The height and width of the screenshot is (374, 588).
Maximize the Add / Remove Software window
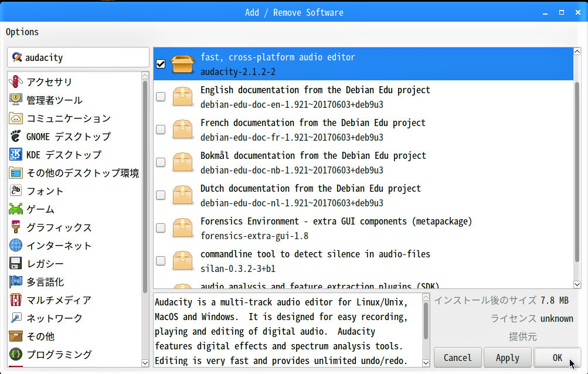[x=562, y=12]
